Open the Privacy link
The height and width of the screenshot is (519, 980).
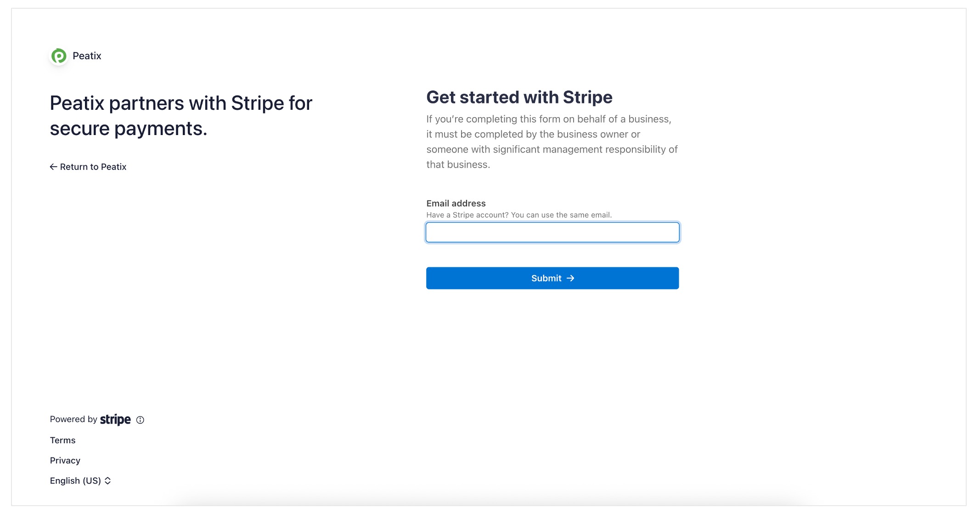click(65, 461)
